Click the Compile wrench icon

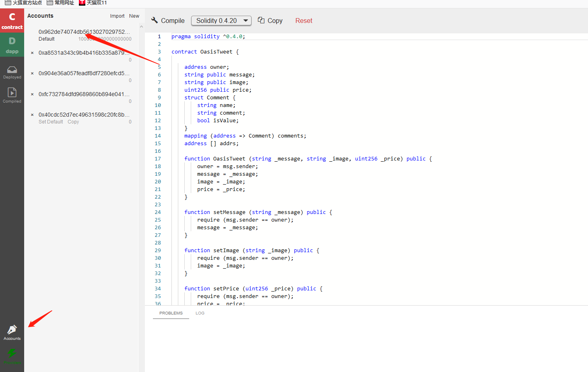[x=155, y=20]
